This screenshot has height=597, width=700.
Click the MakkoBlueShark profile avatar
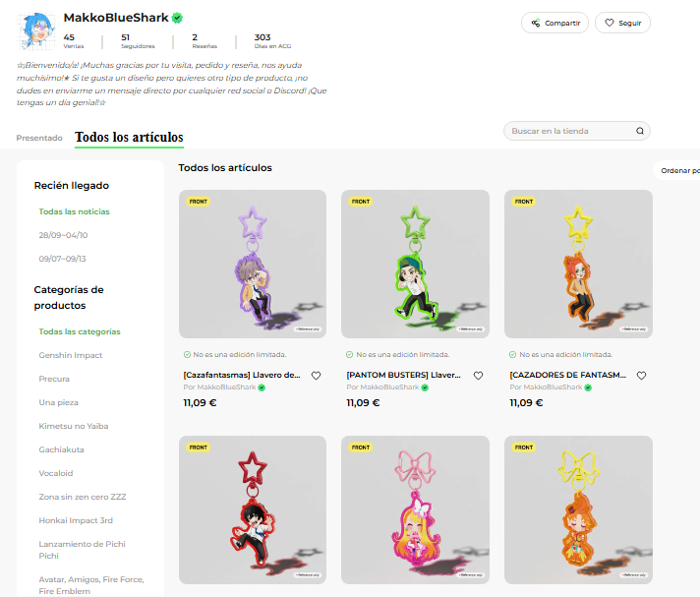(36, 30)
